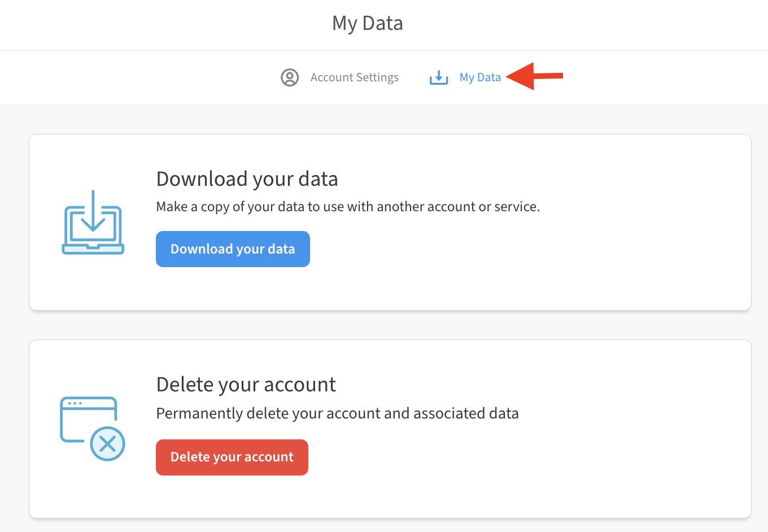Click the Download your data heading
Screen dimensions: 768x532
click(x=247, y=178)
